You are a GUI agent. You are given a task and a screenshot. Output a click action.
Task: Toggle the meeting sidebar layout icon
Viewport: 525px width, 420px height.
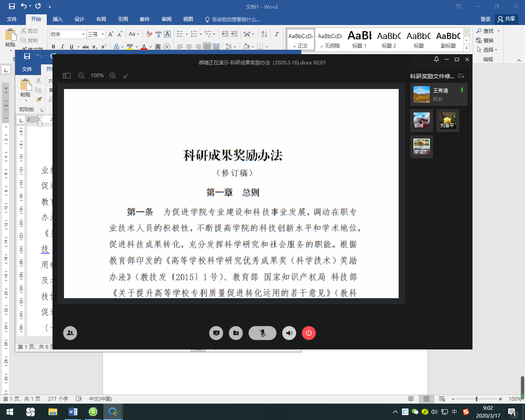(67, 75)
